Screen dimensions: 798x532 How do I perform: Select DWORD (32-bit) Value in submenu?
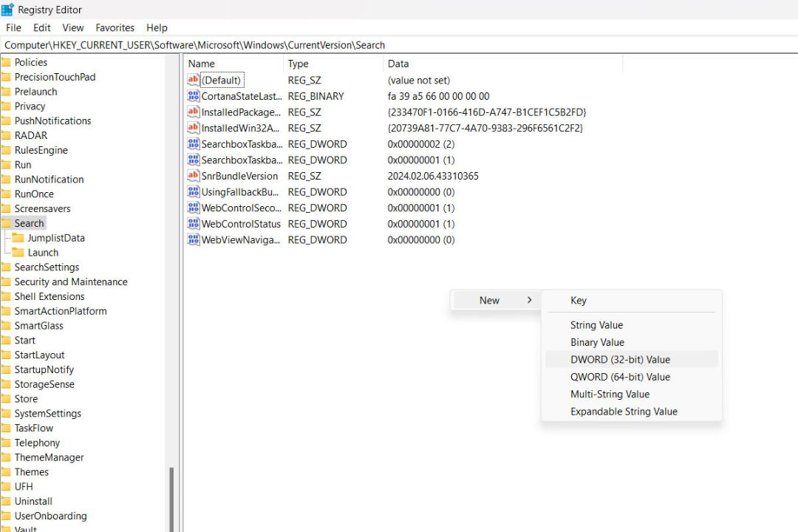pyautogui.click(x=631, y=359)
